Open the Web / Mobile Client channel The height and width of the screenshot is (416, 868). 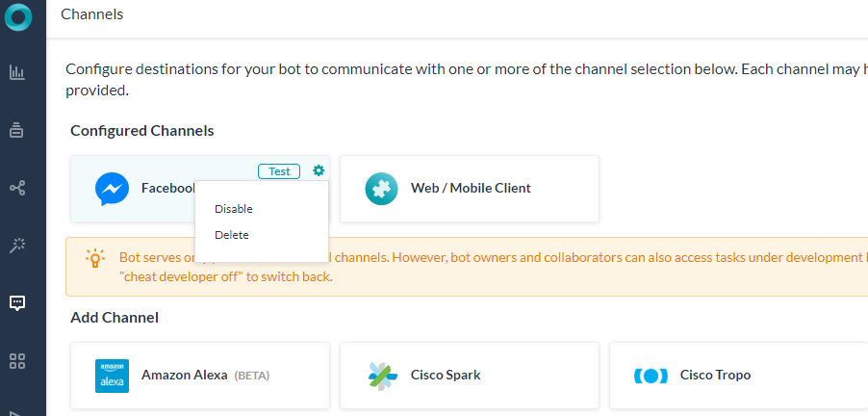coord(470,189)
